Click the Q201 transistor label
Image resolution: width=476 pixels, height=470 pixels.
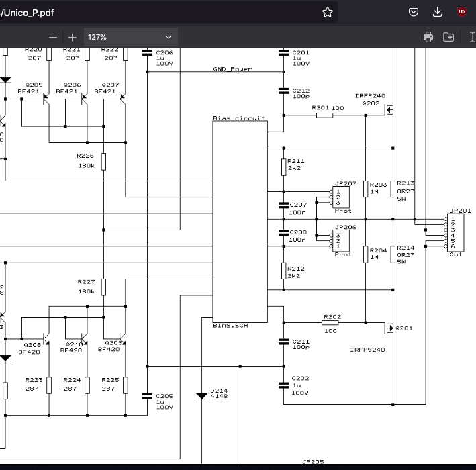(x=404, y=328)
